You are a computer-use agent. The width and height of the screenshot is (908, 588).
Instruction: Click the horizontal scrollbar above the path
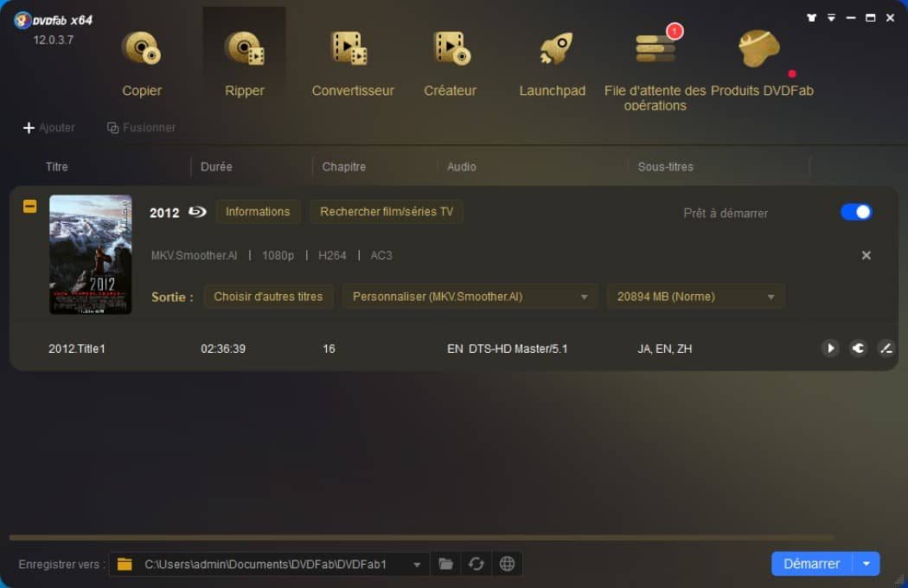(x=422, y=538)
